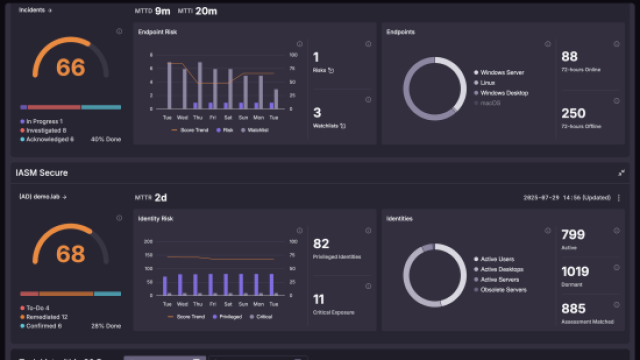Click the 40% Done label
Screen dimensions: 640x360
click(106, 140)
